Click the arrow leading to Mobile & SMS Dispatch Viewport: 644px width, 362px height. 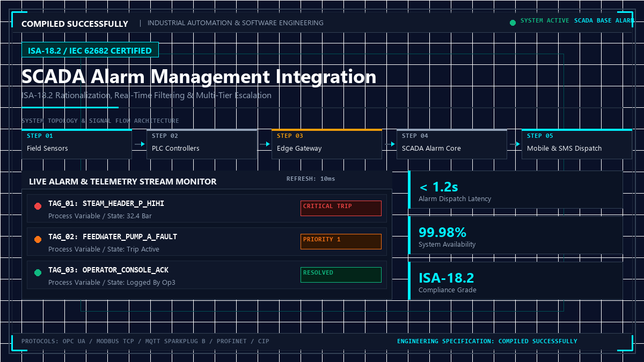[515, 144]
